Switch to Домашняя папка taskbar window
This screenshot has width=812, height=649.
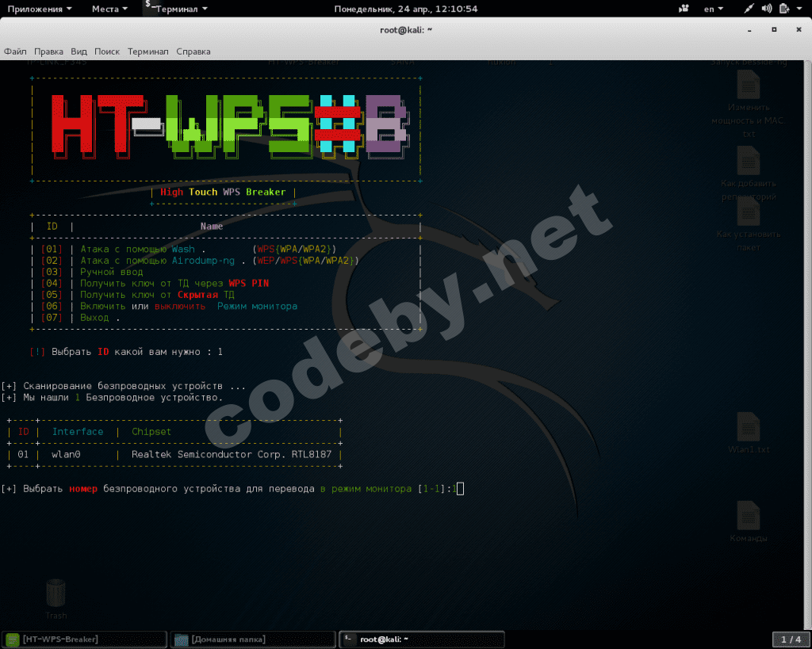(253, 639)
